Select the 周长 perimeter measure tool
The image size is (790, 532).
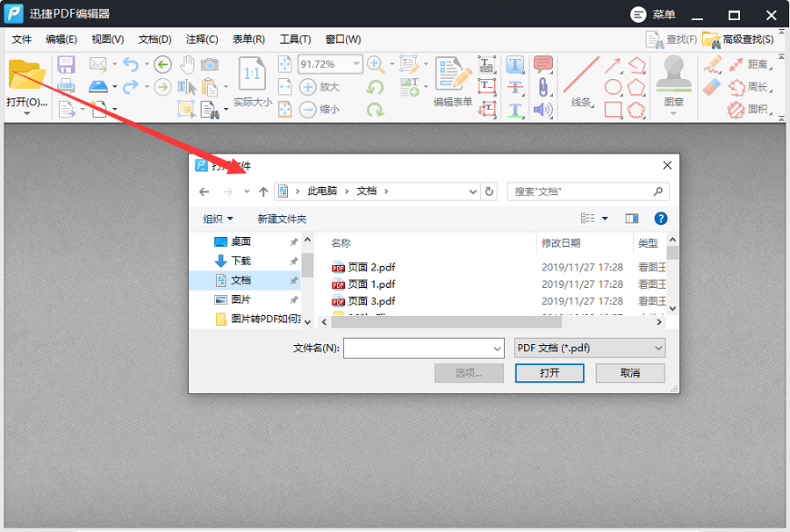pos(750,87)
